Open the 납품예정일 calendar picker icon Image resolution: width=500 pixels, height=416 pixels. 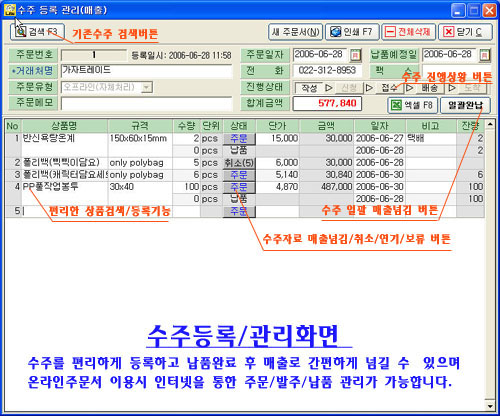pyautogui.click(x=485, y=55)
